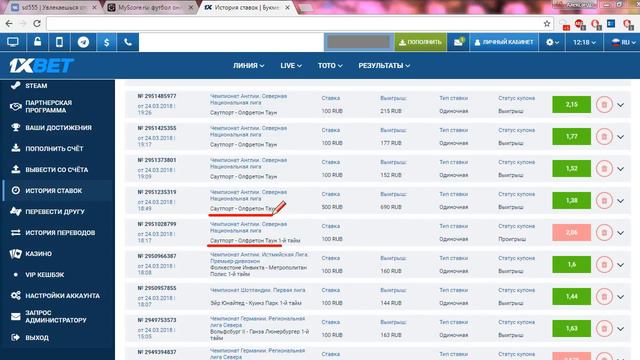The height and width of the screenshot is (360, 640).
Task: Open the LIVE menu
Action: 291,65
